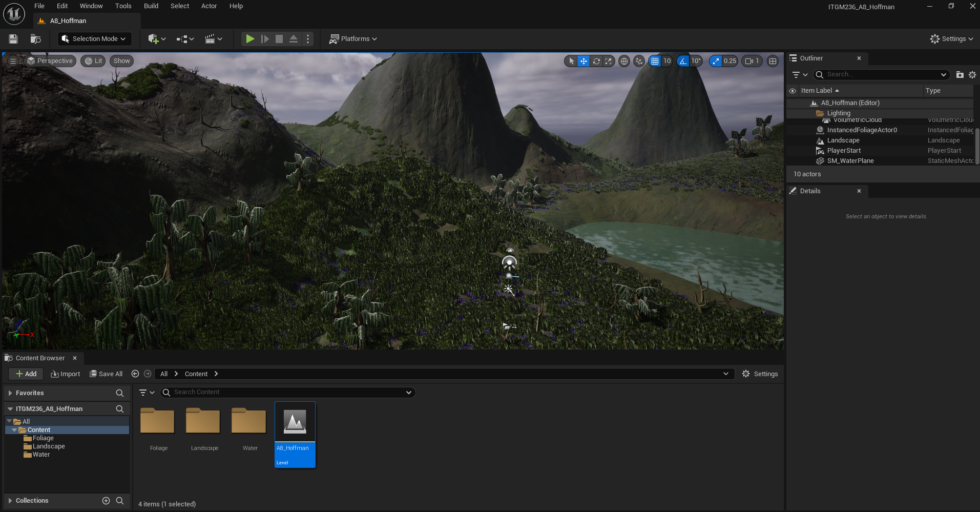Viewport: 980px width, 512px height.
Task: Click the viewport layout maximize icon
Action: click(x=773, y=61)
